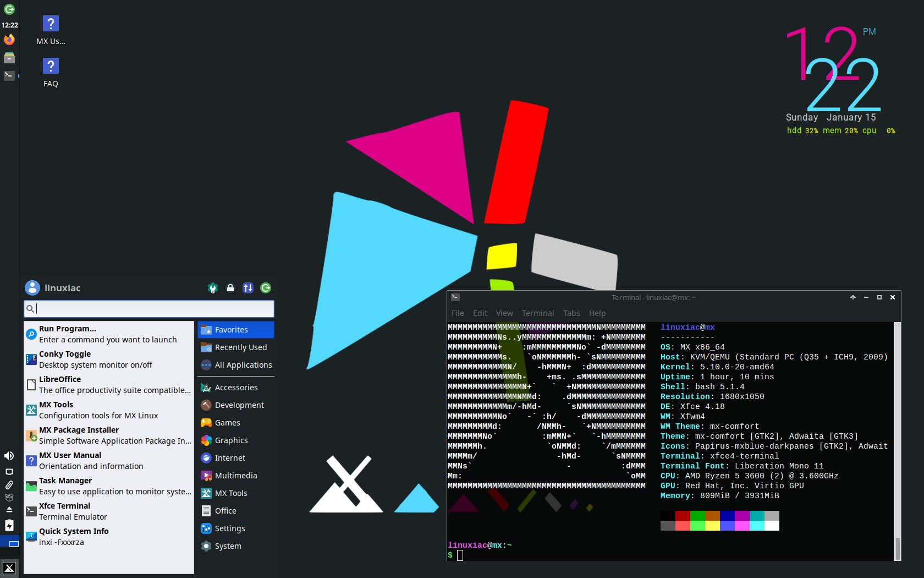This screenshot has width=924, height=578.
Task: Launch Conky Toggle from the favorites
Action: [109, 359]
